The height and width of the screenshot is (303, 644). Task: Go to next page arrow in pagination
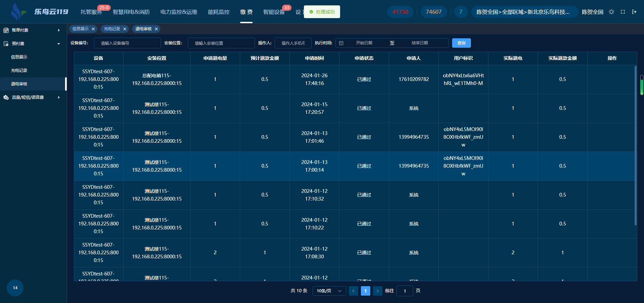[377, 291]
